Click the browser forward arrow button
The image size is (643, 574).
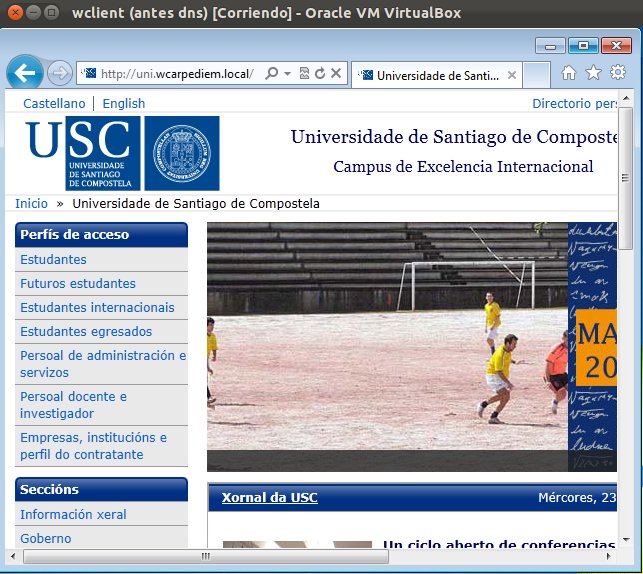coord(59,73)
